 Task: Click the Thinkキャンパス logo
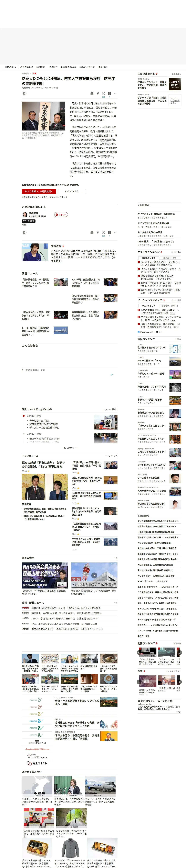[37, 756]
